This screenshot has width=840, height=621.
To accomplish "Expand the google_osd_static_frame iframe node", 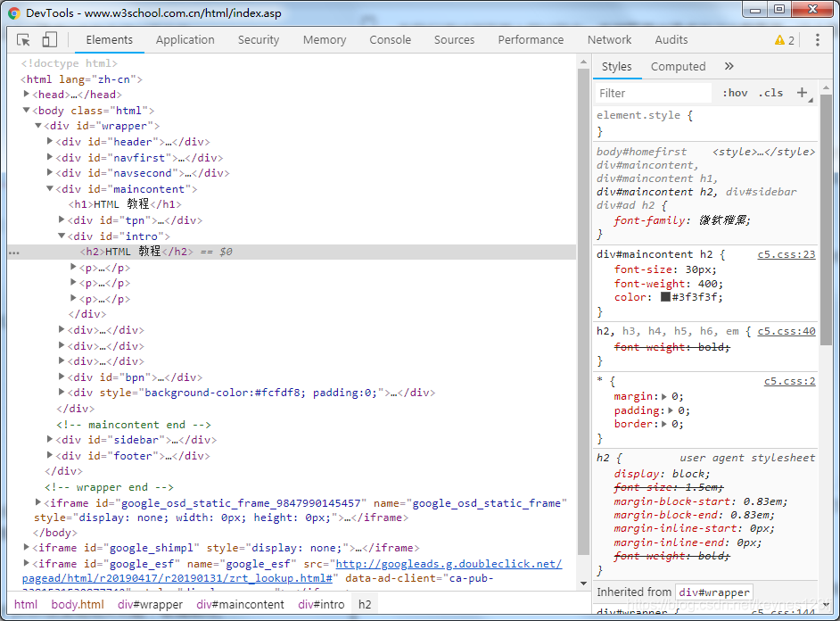I will click(x=38, y=502).
